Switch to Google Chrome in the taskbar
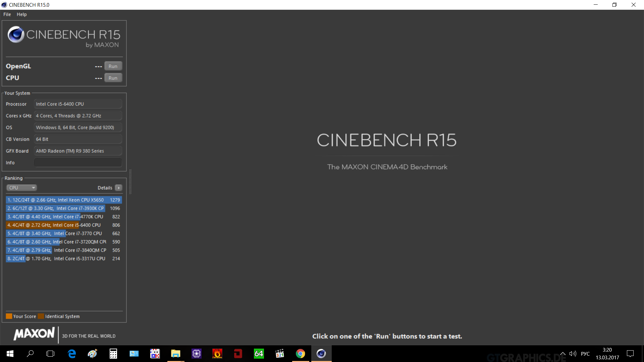644x362 pixels. [x=301, y=354]
